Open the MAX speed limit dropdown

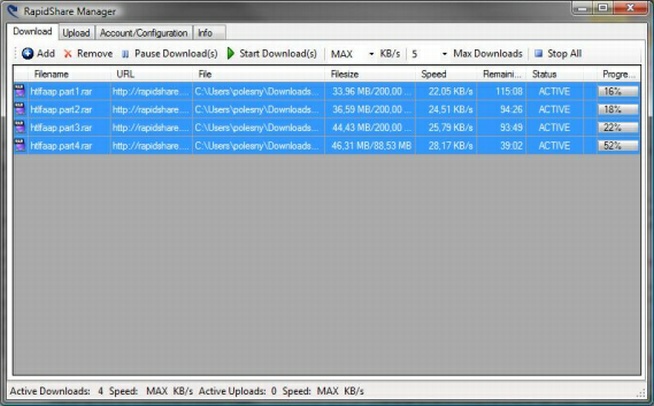tap(371, 54)
